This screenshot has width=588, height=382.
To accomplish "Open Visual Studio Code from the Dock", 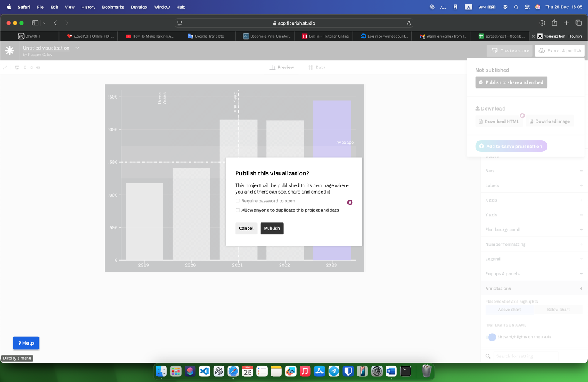I will (x=204, y=371).
